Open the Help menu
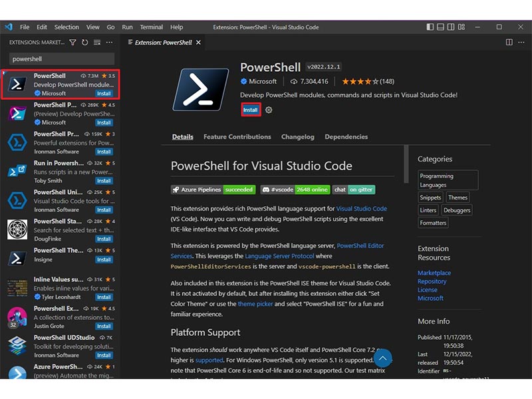This screenshot has width=532, height=399. tap(176, 27)
